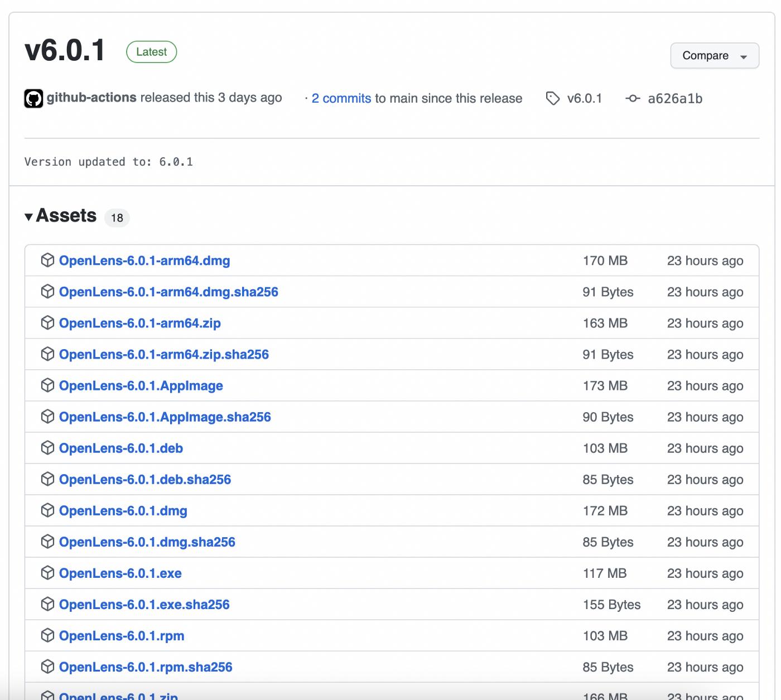
Task: Click the github-actions avatar icon
Action: (34, 98)
